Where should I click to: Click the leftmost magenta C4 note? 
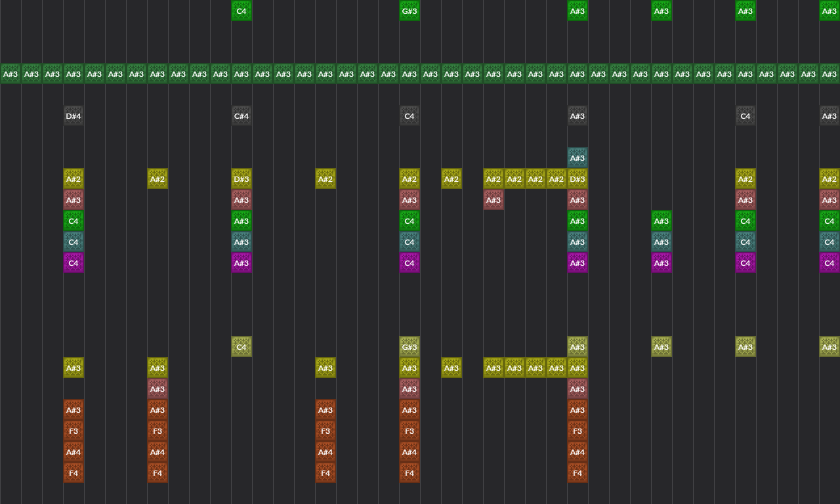[x=73, y=263]
